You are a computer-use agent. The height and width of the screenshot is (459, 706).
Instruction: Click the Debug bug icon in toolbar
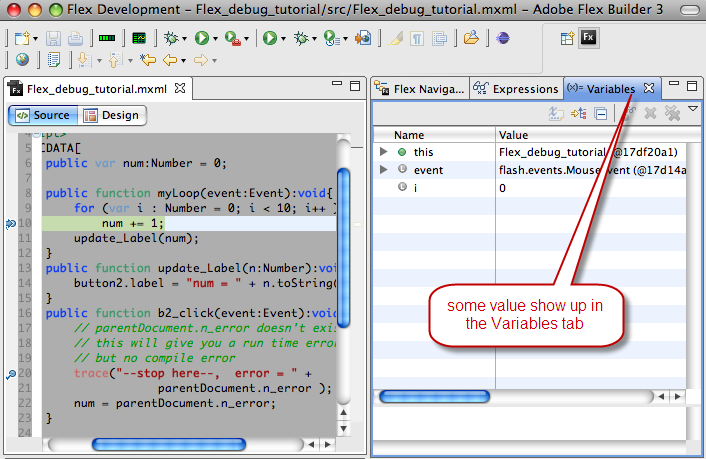coord(171,38)
